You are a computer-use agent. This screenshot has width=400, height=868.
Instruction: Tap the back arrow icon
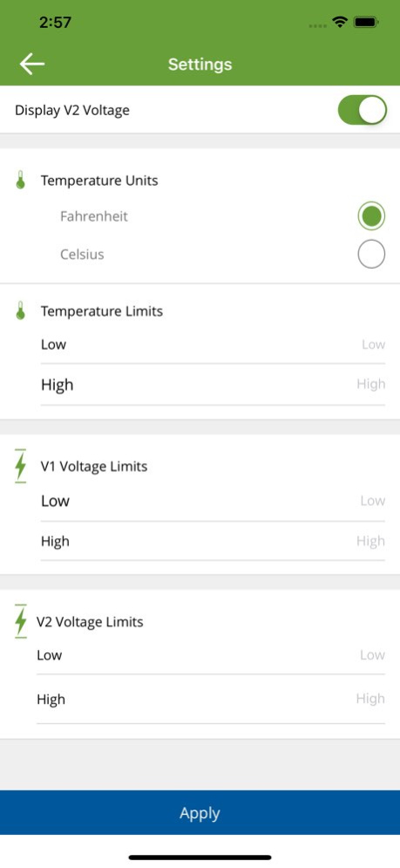(x=32, y=65)
